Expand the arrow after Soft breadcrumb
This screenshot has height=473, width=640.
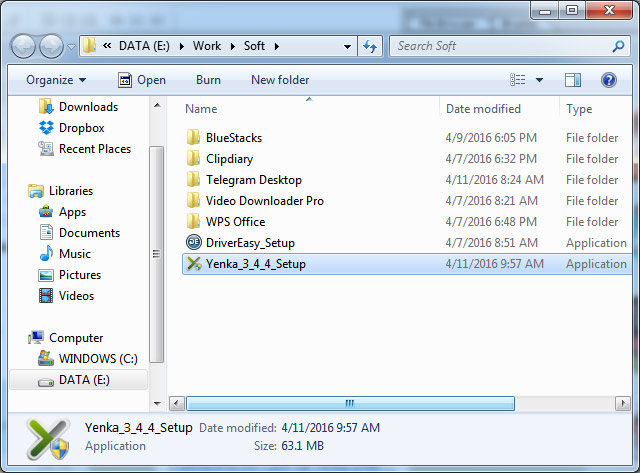tap(277, 46)
